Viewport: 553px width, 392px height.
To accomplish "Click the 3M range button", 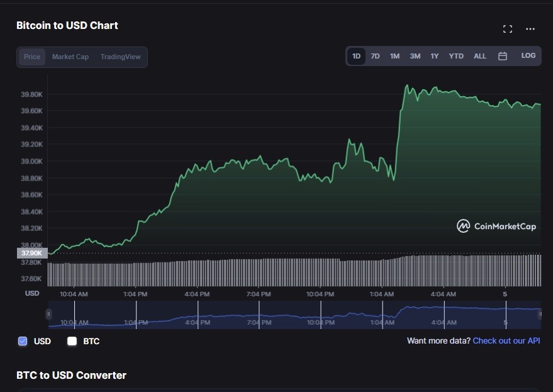I will [415, 55].
